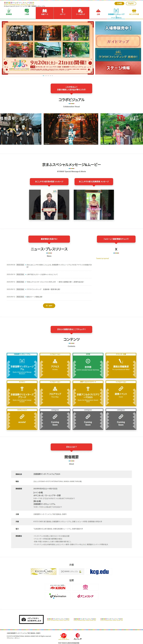
Task: Open the クラウドファンディング banner
Action: click(118, 54)
